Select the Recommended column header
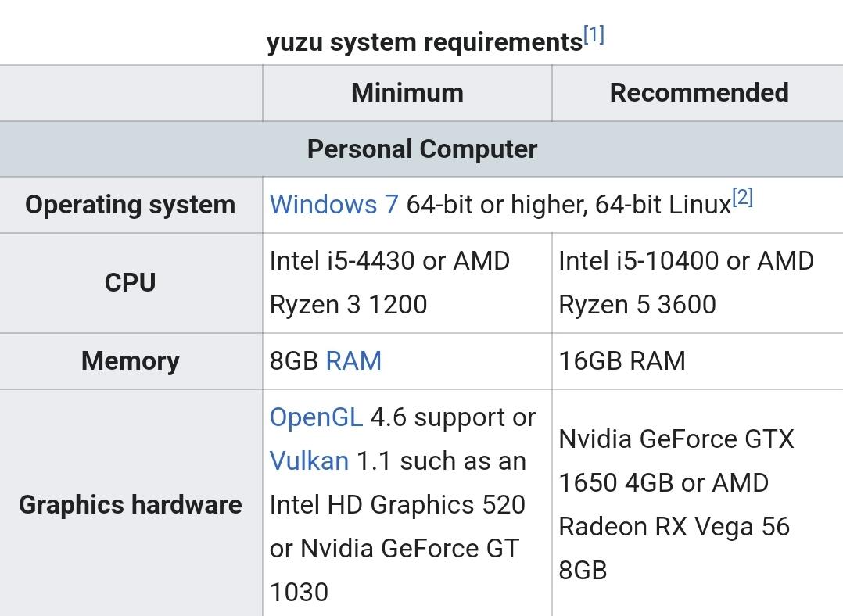The image size is (843, 616). tap(698, 93)
